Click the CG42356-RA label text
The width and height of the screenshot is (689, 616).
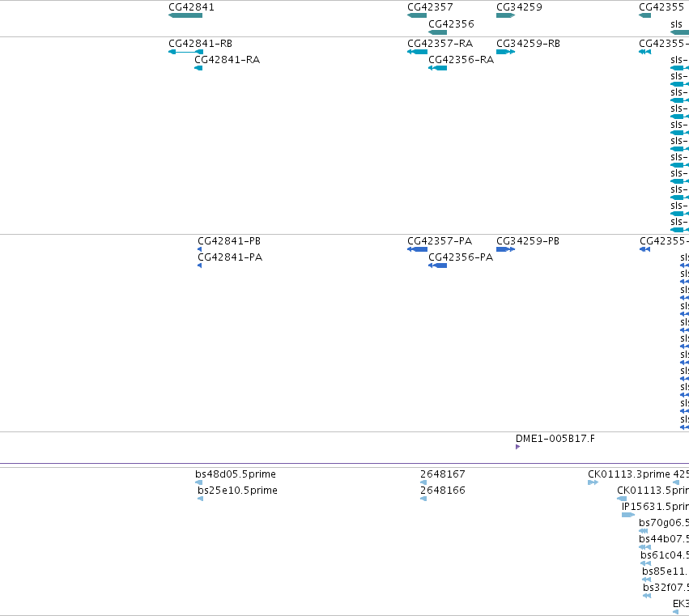pos(461,60)
